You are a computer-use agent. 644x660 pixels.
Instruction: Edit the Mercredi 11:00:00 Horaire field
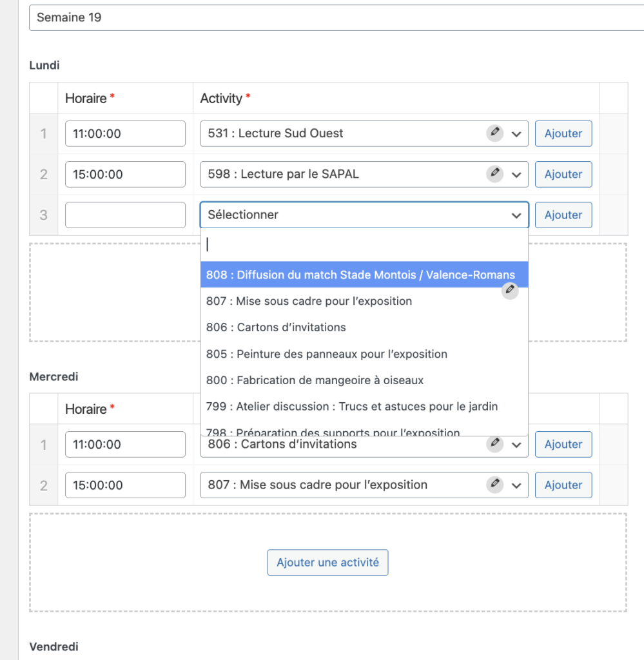(125, 444)
